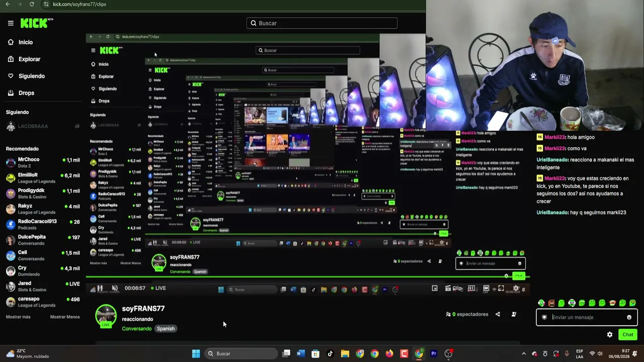The width and height of the screenshot is (644, 362).
Task: Open DulcePepita's channel
Action: coord(43,240)
